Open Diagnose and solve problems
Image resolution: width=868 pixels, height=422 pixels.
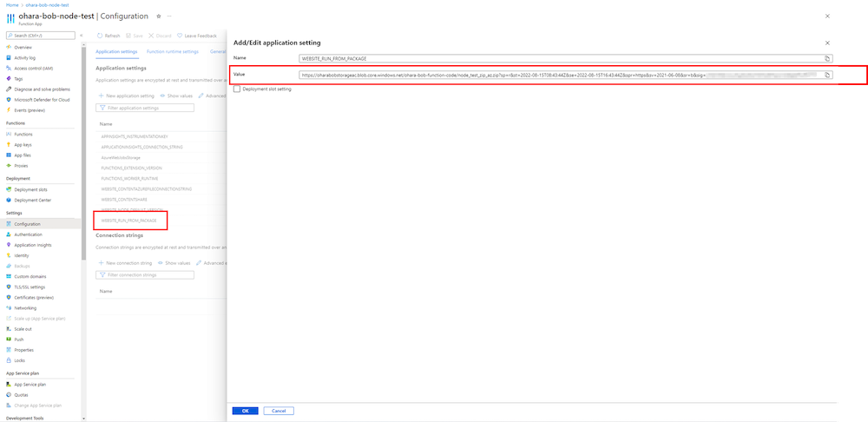[42, 89]
